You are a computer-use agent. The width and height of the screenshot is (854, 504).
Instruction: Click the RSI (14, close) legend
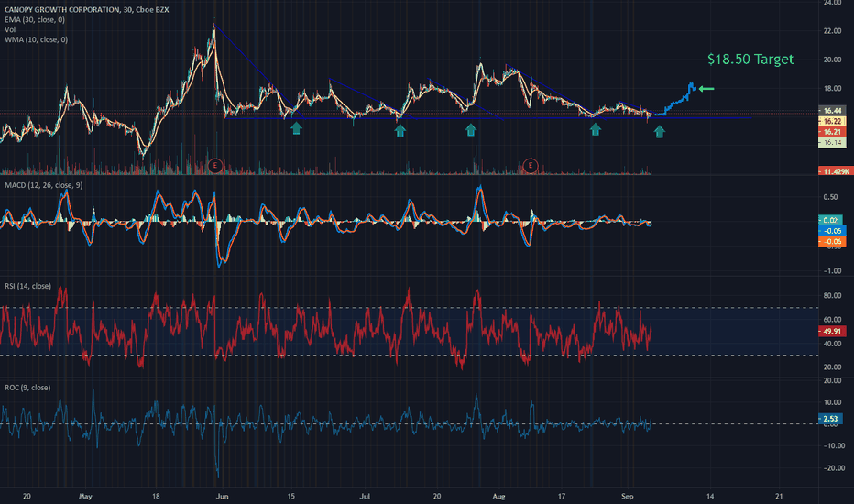[x=27, y=286]
